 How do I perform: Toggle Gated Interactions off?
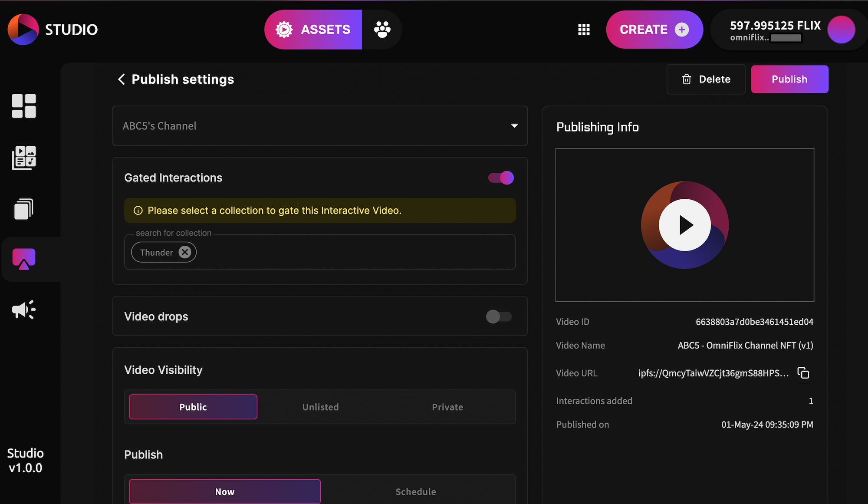(x=501, y=178)
